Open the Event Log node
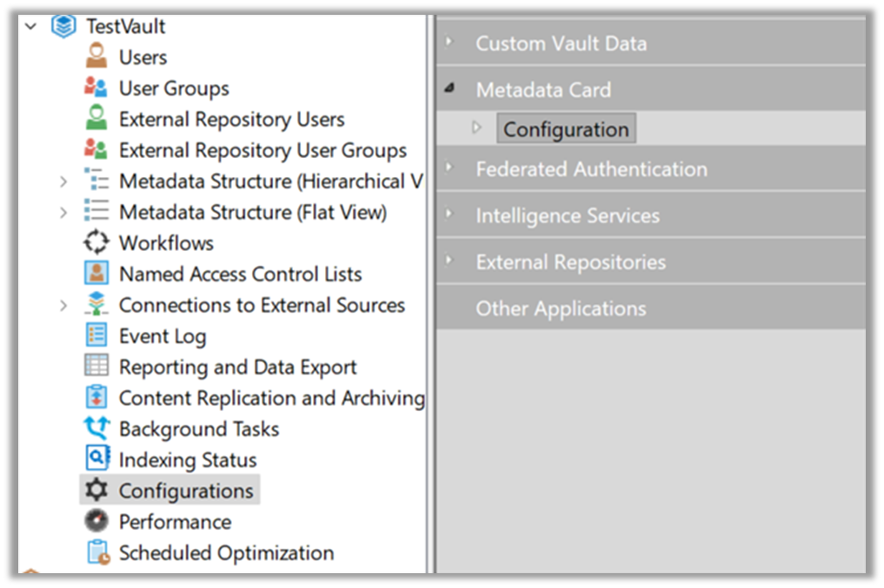The width and height of the screenshot is (884, 588). [163, 336]
